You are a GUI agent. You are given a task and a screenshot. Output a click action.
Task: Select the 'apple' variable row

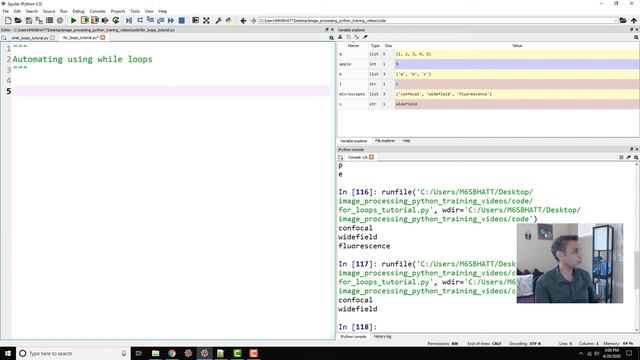tap(488, 64)
